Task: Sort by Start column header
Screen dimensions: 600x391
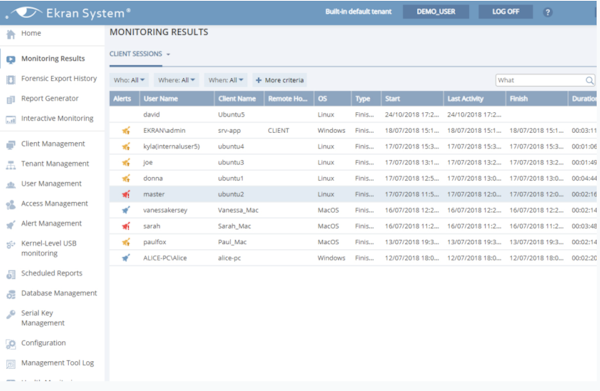Action: click(x=412, y=99)
